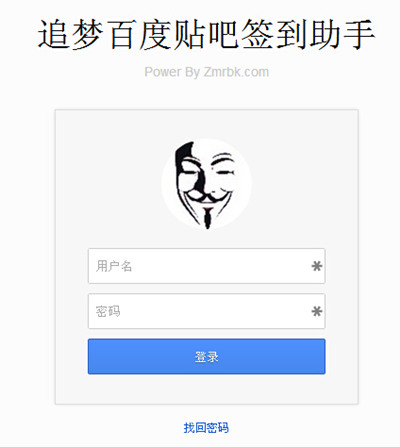Click the required marker beside 用户名

click(x=316, y=266)
